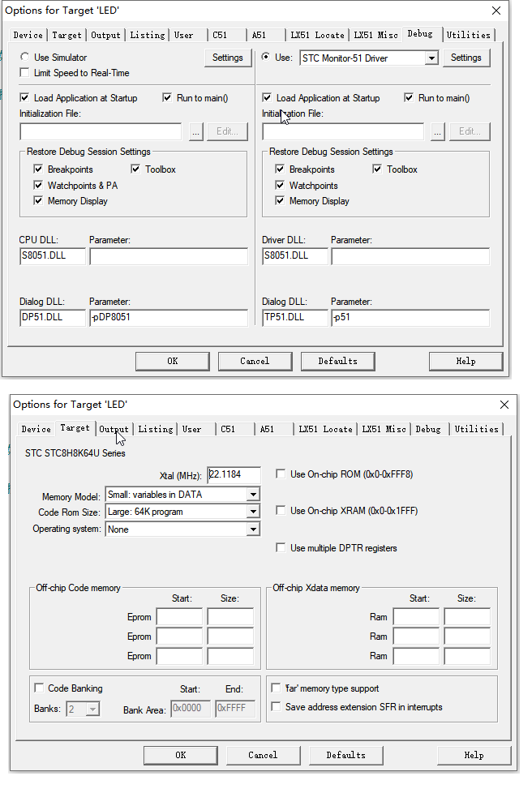The height and width of the screenshot is (806, 532).
Task: Switch to Utilities tab in Debug dialog
Action: [x=468, y=35]
